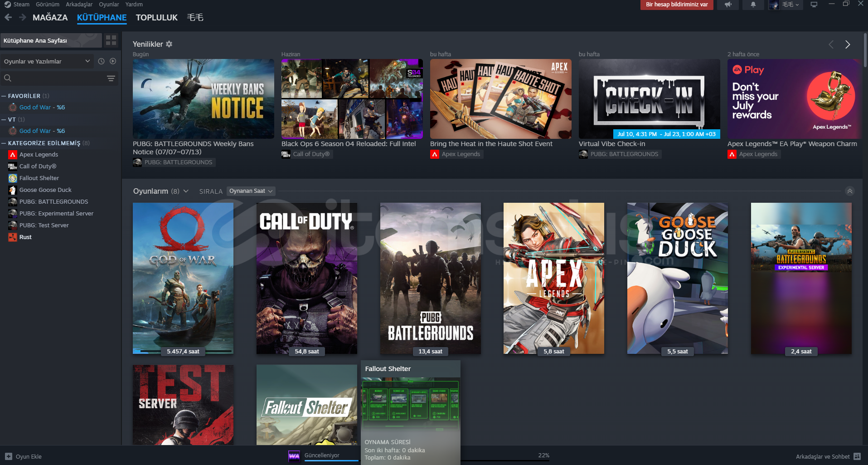The image size is (868, 465).
Task: Click Apex Legends tag under Haute Shot Event
Action: 457,154
